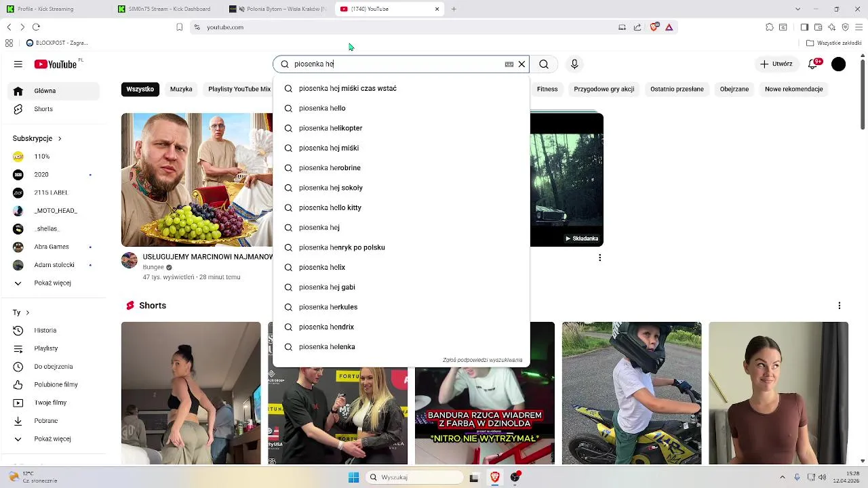868x488 pixels.
Task: Open three-dot menu under Składanka video
Action: coord(599,258)
